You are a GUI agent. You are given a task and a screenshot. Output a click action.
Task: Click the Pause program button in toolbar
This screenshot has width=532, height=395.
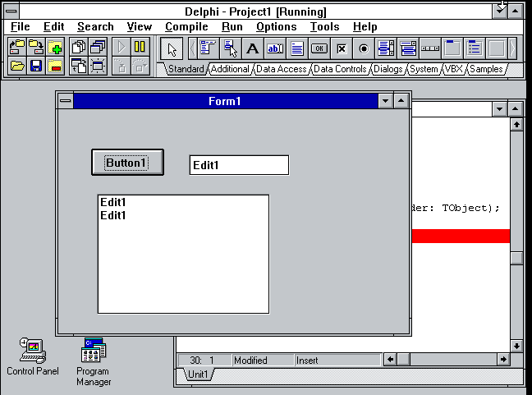tap(140, 48)
